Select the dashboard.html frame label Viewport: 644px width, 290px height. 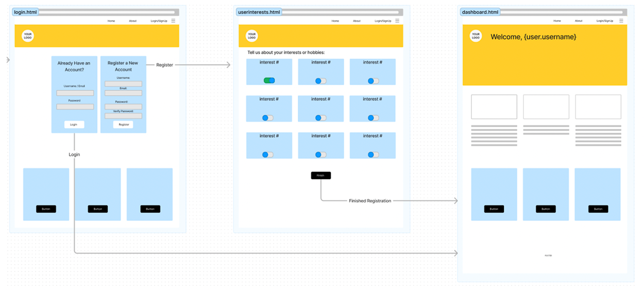(480, 12)
